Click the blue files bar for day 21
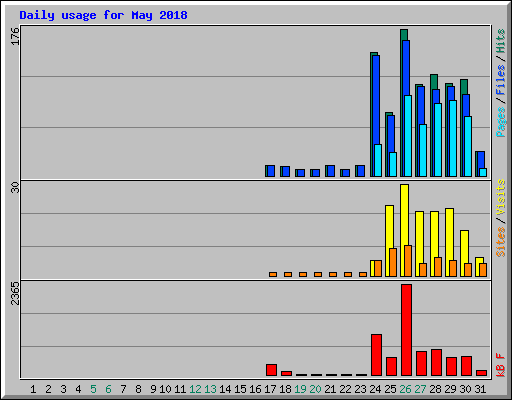 331,171
